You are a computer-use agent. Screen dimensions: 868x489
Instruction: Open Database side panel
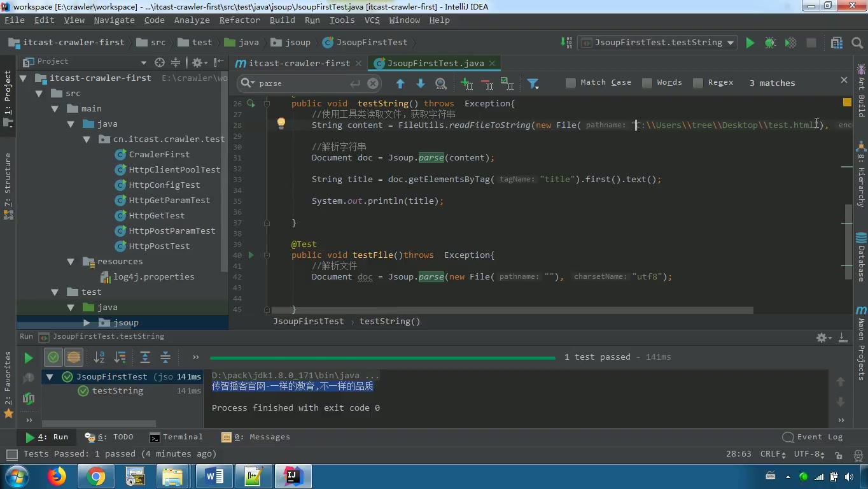(861, 257)
